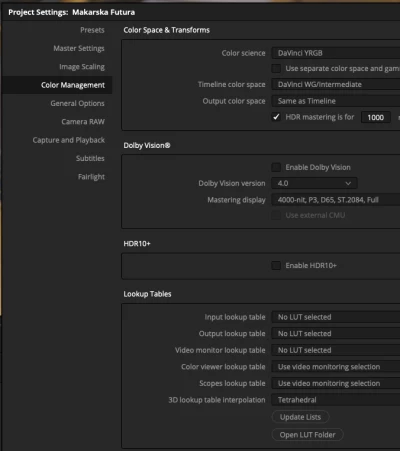Open Input lookup table dropdown
Viewport: 400px width, 451px height.
tap(336, 317)
